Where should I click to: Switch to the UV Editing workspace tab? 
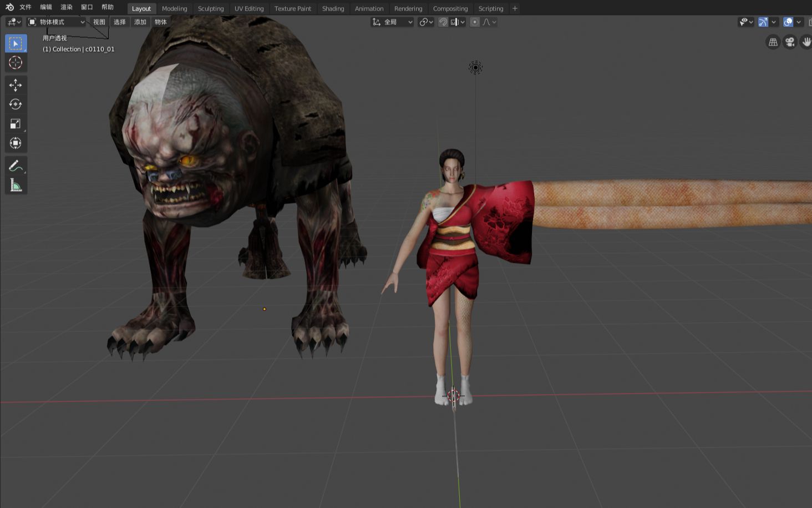[x=249, y=8]
